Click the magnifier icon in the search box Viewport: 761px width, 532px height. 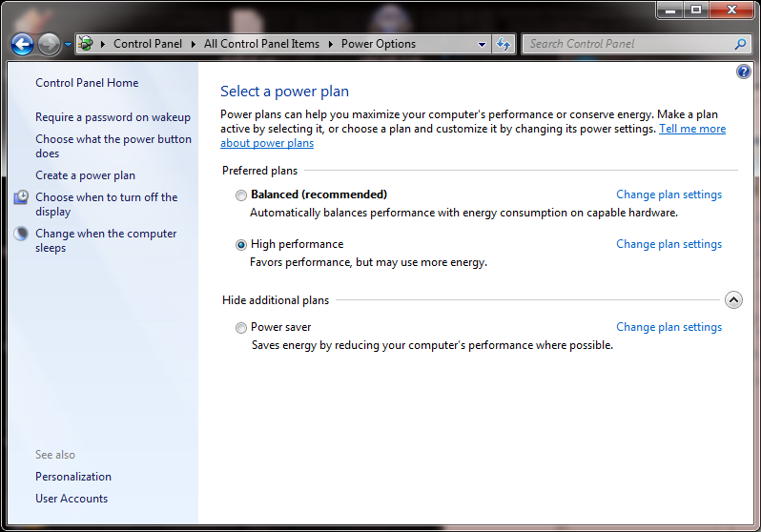(740, 44)
